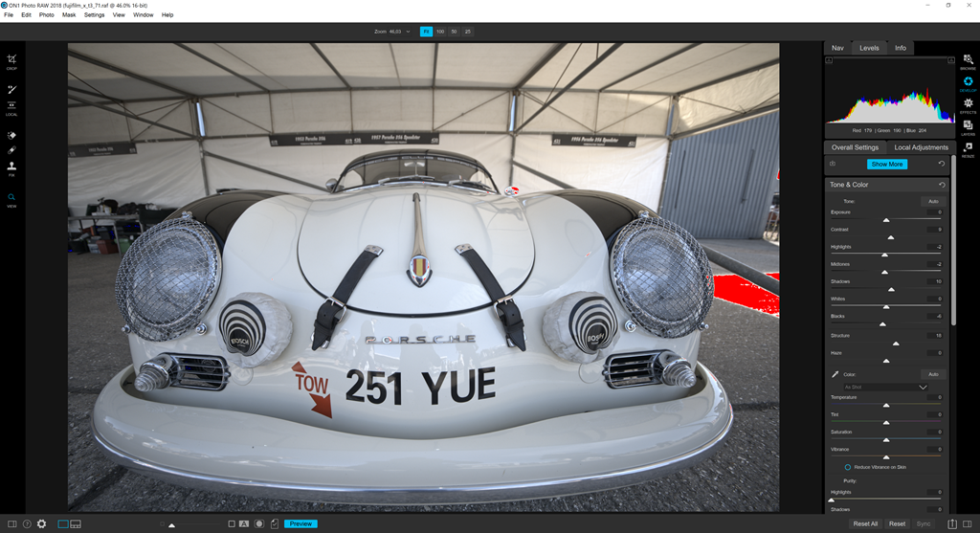The width and height of the screenshot is (980, 533).
Task: Enable Reduce Vibrance on Skin
Action: pos(848,467)
